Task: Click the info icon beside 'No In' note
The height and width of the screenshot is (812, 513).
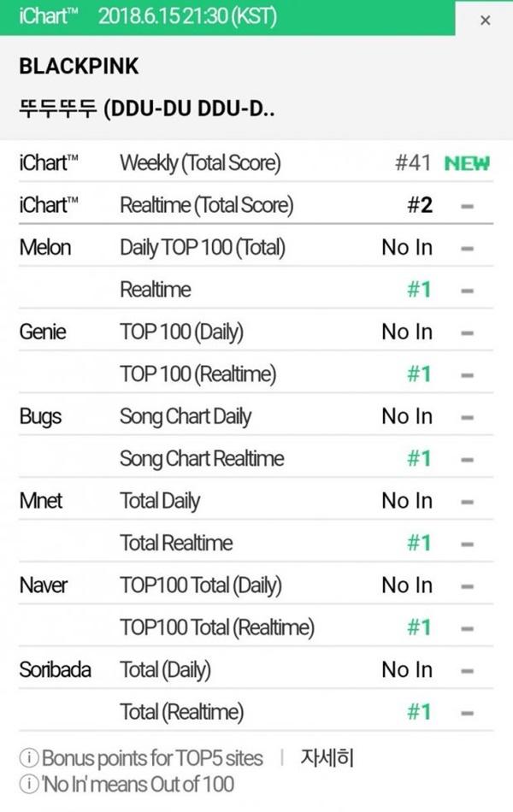Action: pyautogui.click(x=28, y=783)
